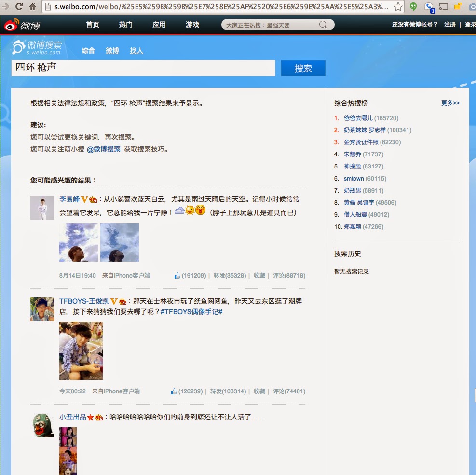Click the page icon in the address bar
Screen dimensions: 476x475
click(x=48, y=6)
